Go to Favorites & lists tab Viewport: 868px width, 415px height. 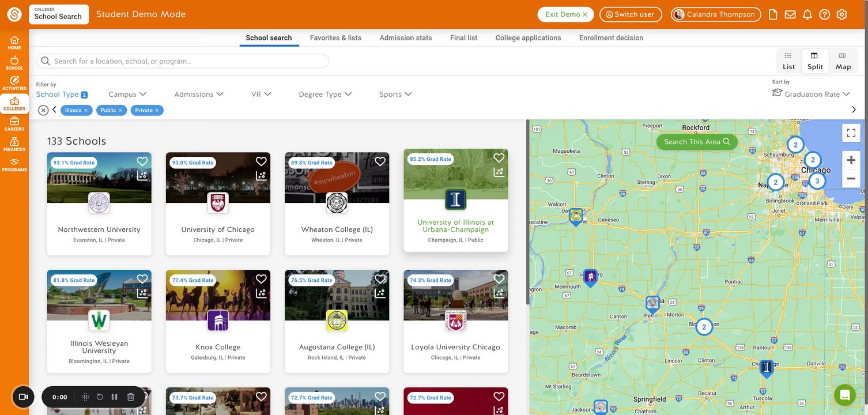click(335, 38)
